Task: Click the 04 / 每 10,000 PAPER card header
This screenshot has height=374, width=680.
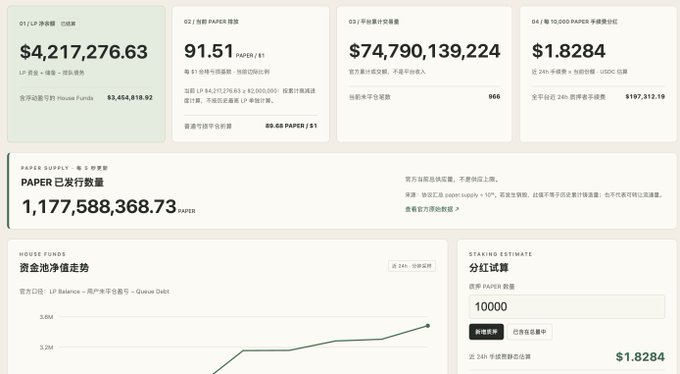Action: pos(575,22)
